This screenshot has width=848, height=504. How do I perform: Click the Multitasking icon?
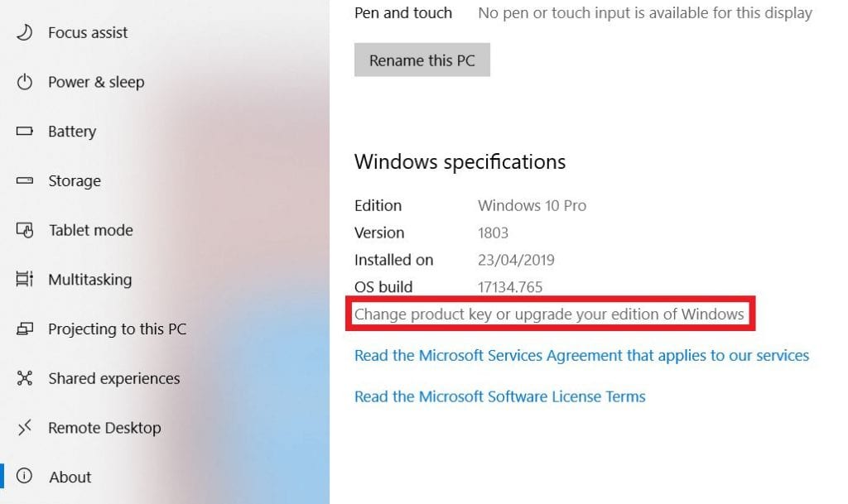point(25,280)
